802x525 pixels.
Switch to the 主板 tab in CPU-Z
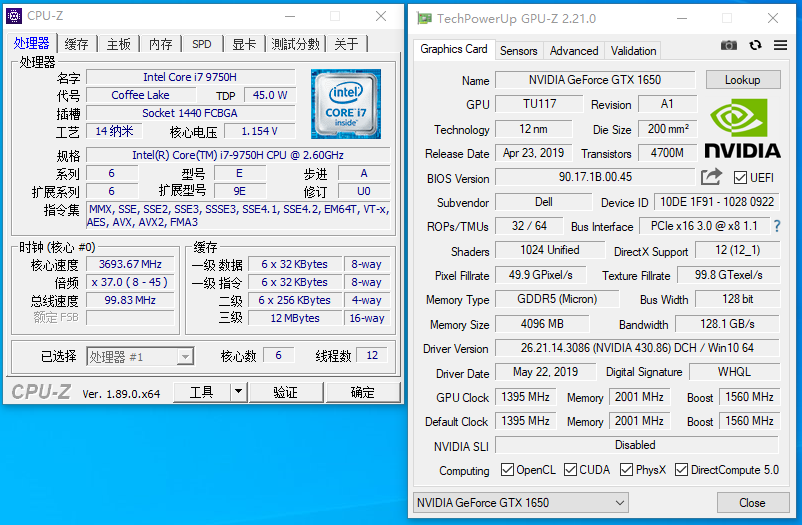119,45
